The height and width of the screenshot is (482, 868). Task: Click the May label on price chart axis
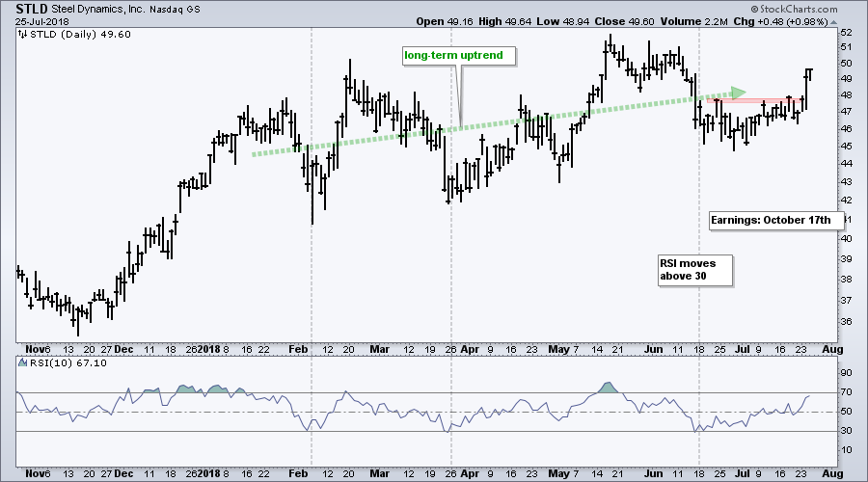(558, 349)
